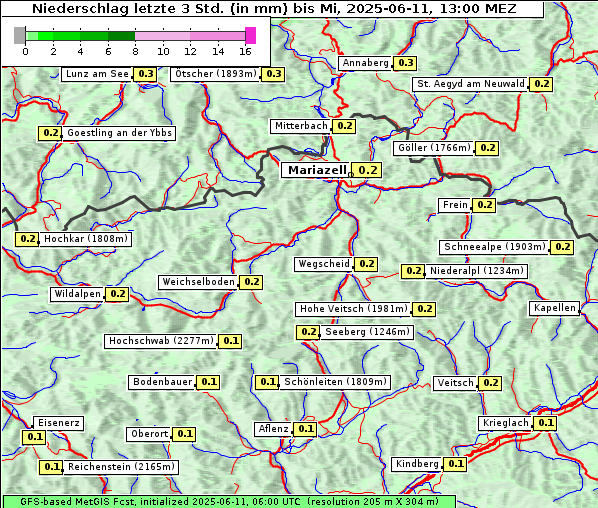Select the Kindberg label
The width and height of the screenshot is (598, 508).
coord(417,464)
